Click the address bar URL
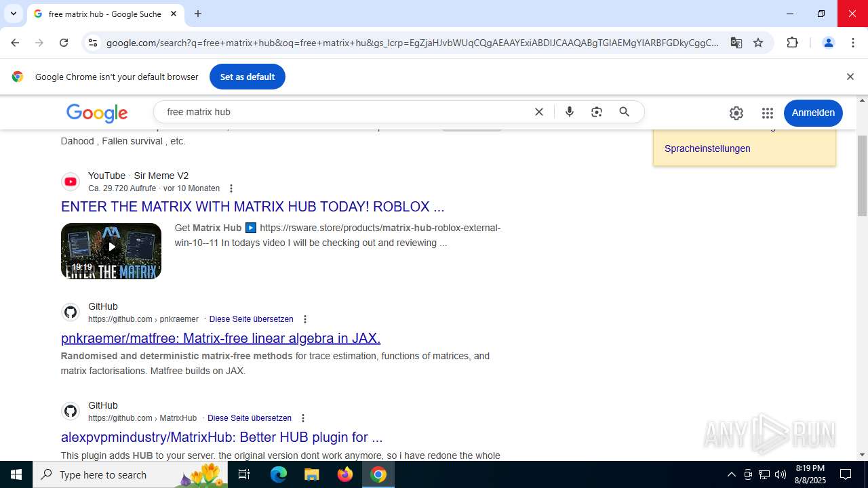 tap(412, 43)
